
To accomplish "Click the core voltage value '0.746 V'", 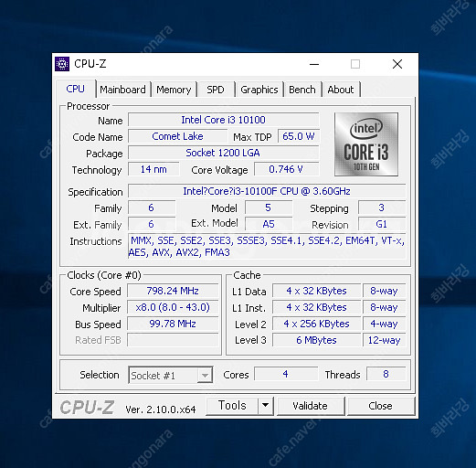I will [x=286, y=169].
